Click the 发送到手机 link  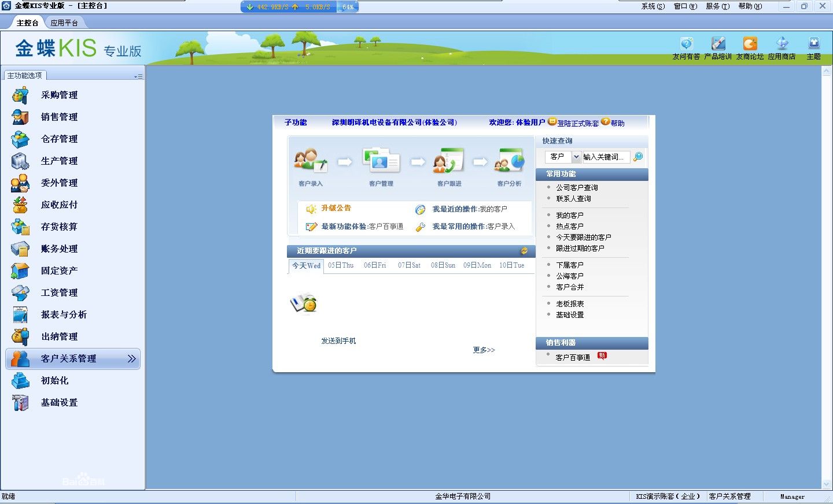pyautogui.click(x=338, y=341)
